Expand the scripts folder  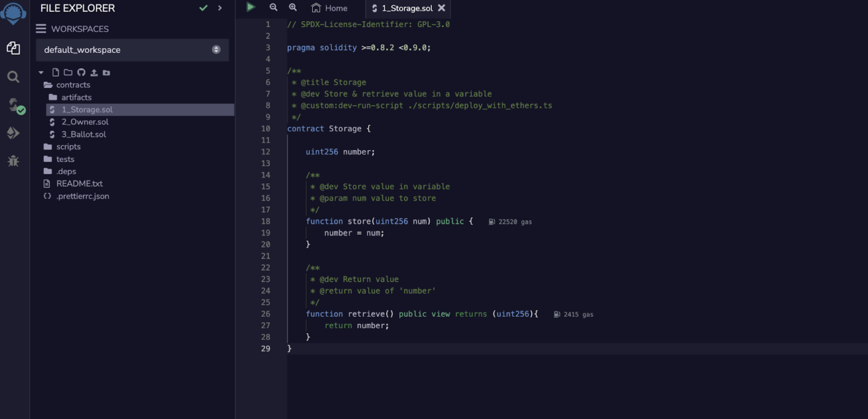point(68,147)
